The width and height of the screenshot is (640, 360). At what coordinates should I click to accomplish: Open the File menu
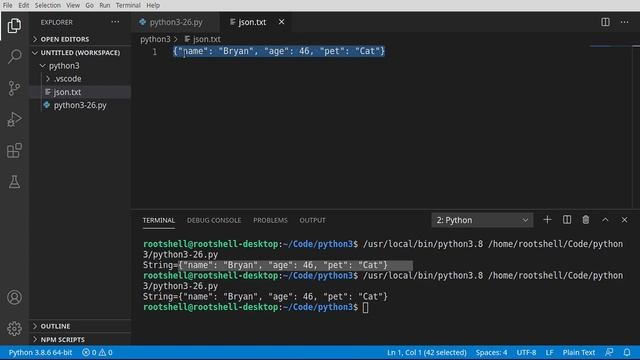(x=7, y=5)
